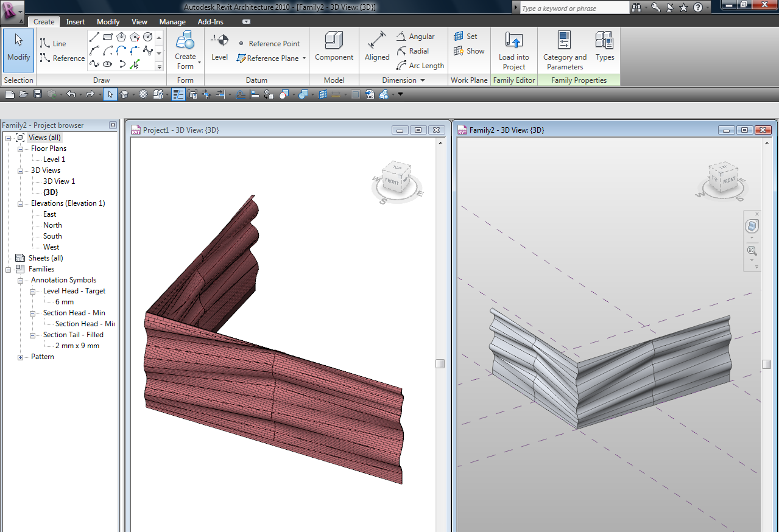Open the Manage ribbon tab
The height and width of the screenshot is (532, 779).
click(x=172, y=22)
